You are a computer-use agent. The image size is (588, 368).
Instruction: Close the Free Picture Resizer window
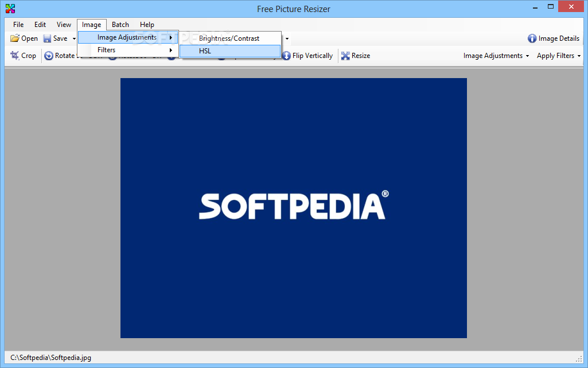571,6
